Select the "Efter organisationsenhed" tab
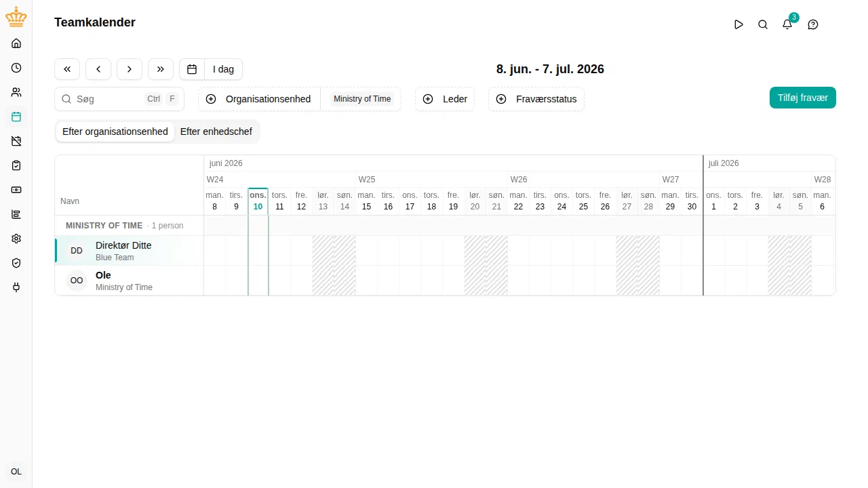The image size is (868, 488). click(115, 131)
